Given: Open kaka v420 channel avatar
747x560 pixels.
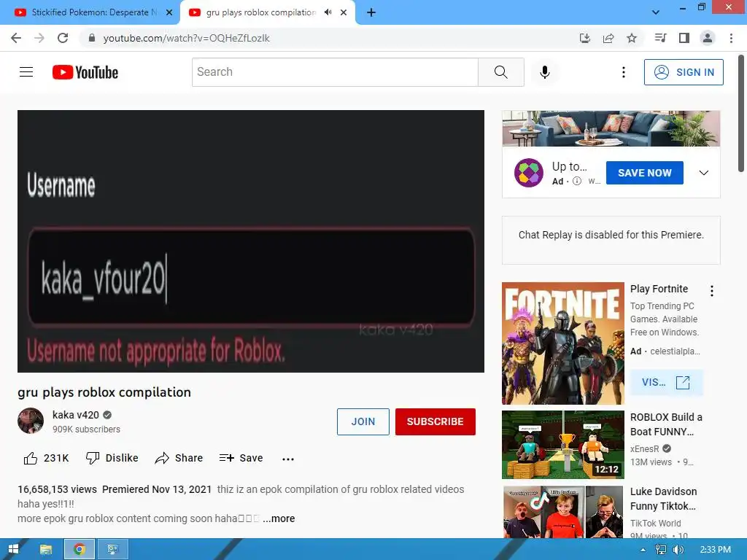Looking at the screenshot, I should click(x=31, y=421).
